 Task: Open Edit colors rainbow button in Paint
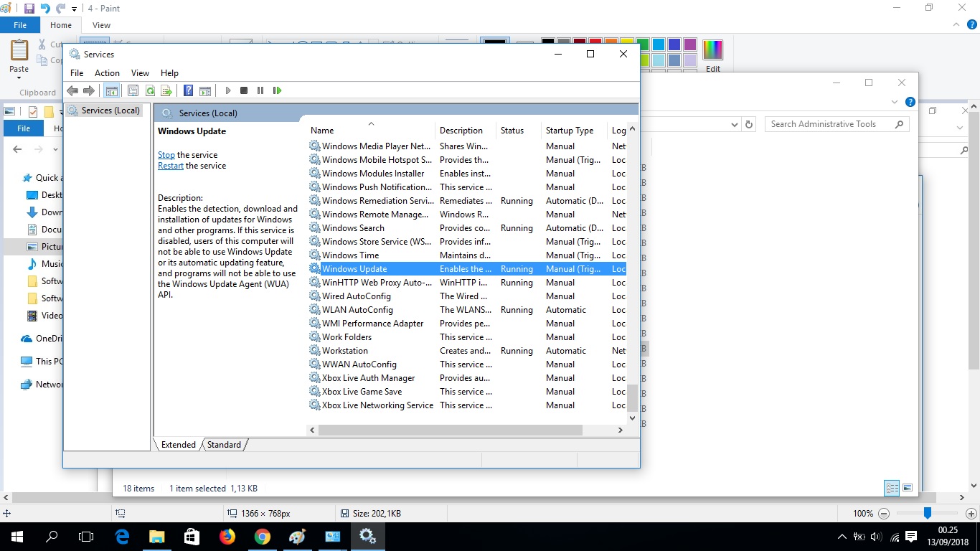pos(712,50)
